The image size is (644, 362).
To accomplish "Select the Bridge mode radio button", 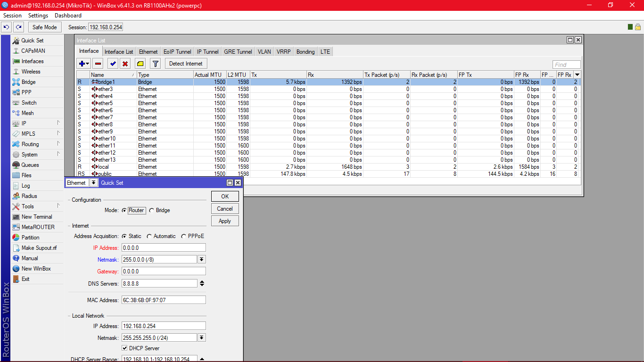I will point(151,210).
